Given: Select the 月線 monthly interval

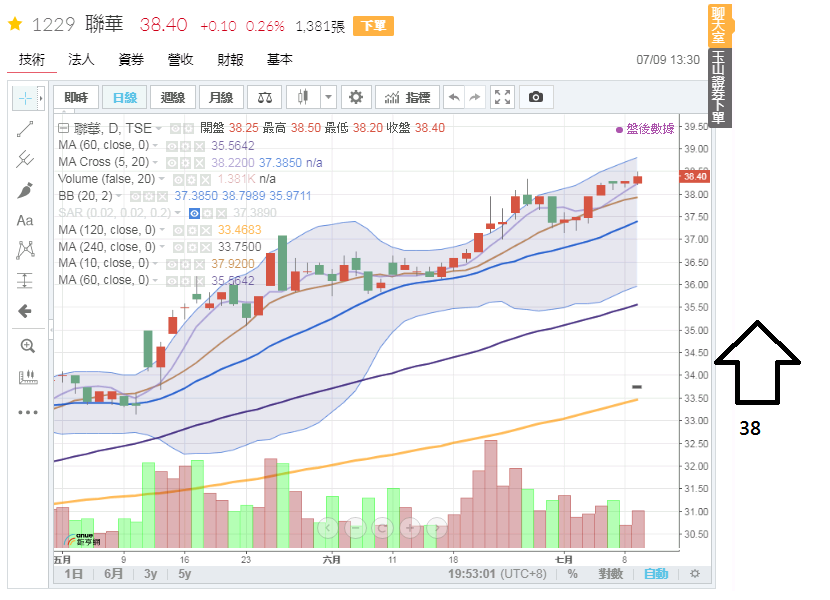Looking at the screenshot, I should [x=221, y=97].
